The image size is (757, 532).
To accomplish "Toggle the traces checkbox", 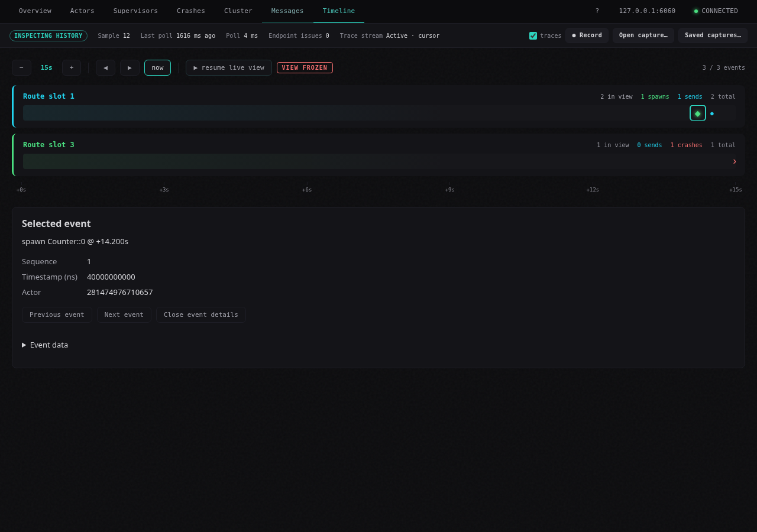I will pyautogui.click(x=533, y=35).
